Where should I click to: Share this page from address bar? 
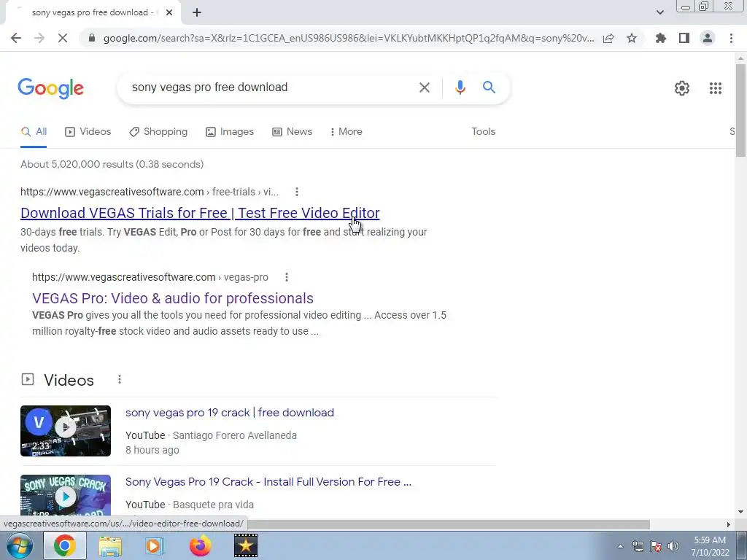point(608,39)
